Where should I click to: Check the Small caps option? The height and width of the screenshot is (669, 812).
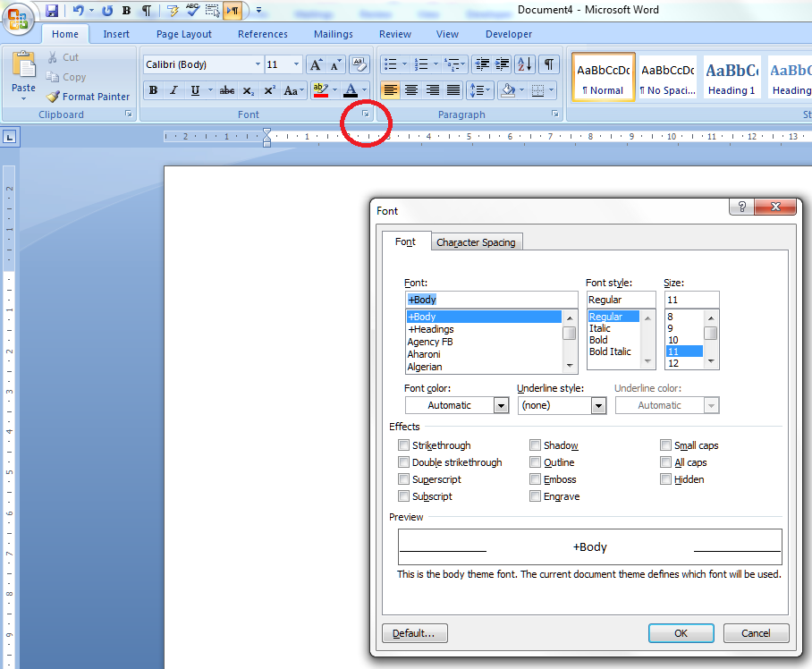666,445
